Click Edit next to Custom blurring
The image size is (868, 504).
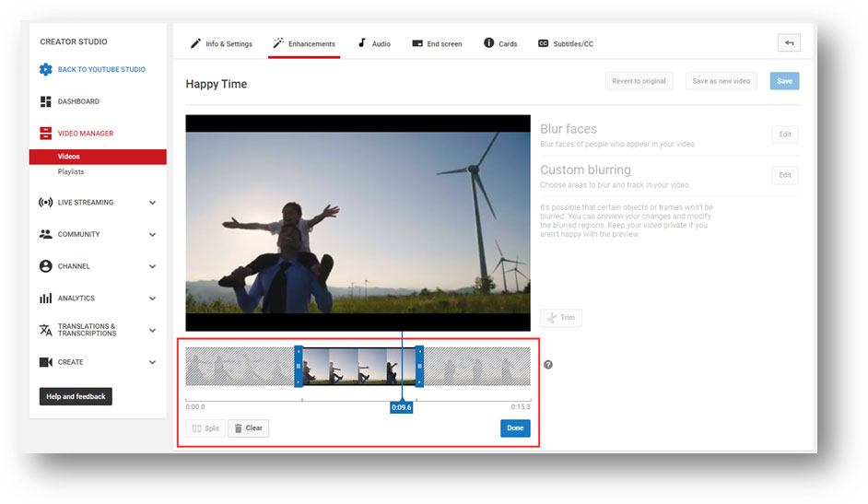pyautogui.click(x=785, y=175)
